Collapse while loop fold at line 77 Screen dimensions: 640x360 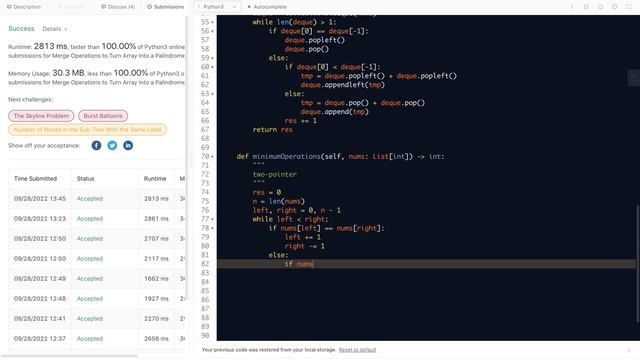coord(212,220)
